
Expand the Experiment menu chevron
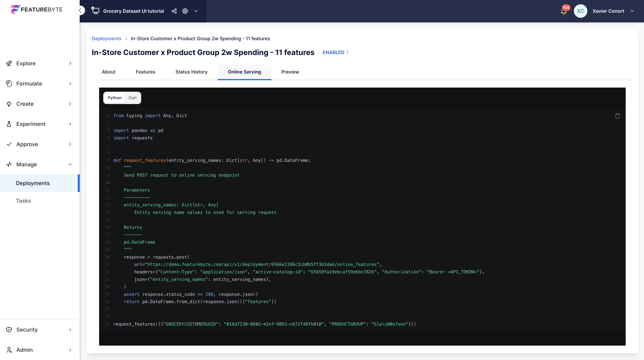pyautogui.click(x=70, y=124)
